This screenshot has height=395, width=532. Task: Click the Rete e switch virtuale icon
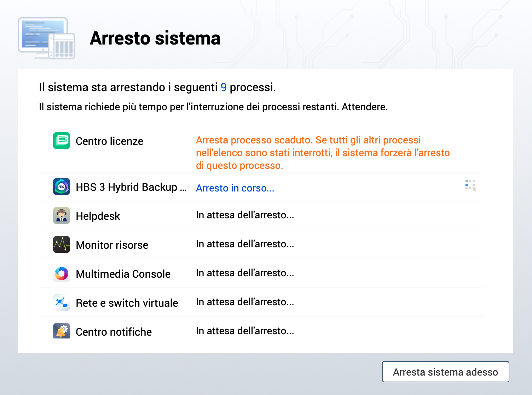point(62,302)
